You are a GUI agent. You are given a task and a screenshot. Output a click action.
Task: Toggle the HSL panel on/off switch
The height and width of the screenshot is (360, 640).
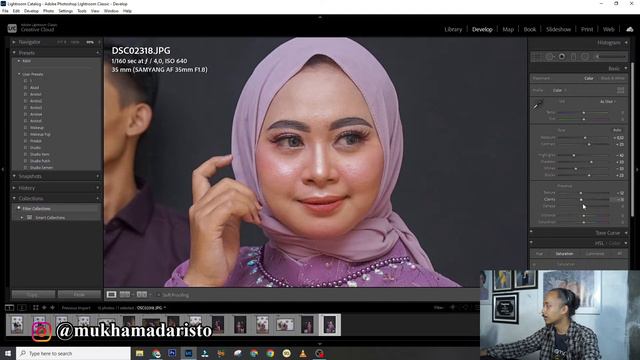click(531, 243)
